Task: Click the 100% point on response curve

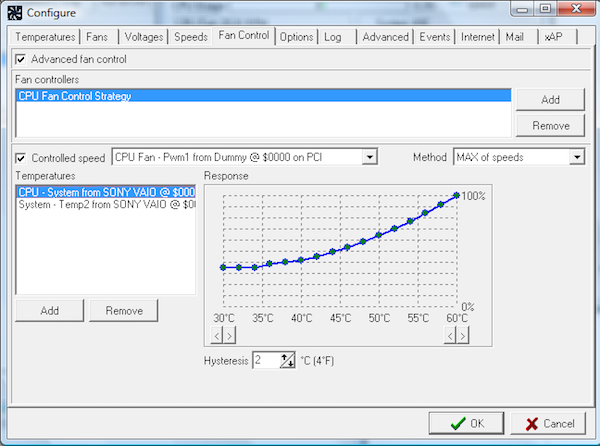Action: click(457, 195)
